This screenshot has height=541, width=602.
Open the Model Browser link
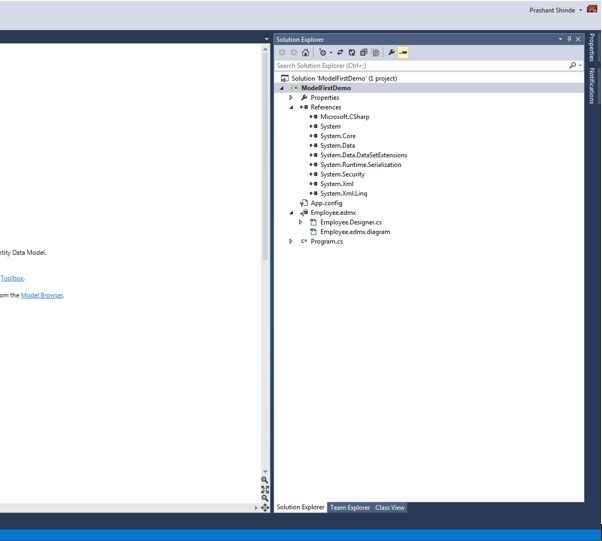click(x=42, y=295)
